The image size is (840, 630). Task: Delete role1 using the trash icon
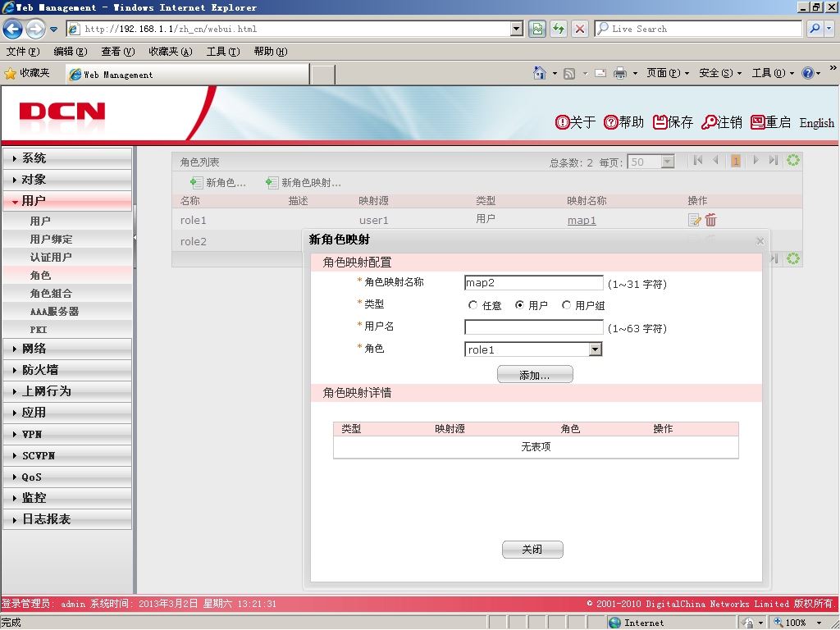pos(711,220)
